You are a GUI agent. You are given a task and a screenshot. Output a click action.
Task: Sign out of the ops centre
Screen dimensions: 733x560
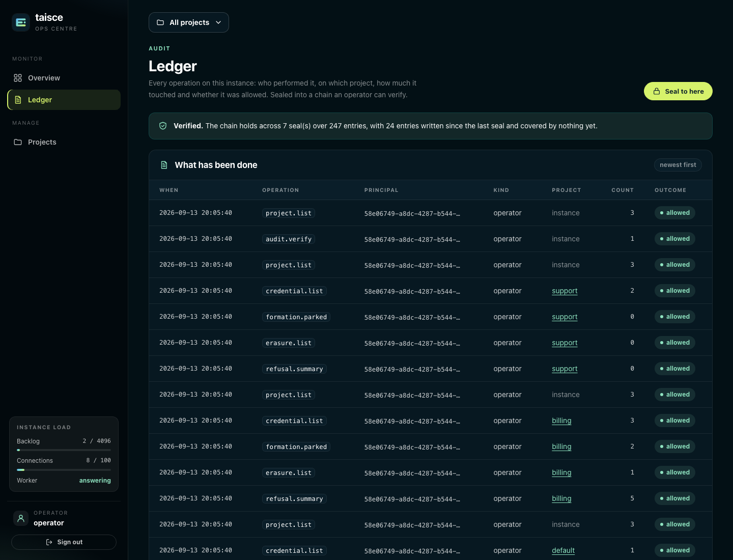click(64, 542)
